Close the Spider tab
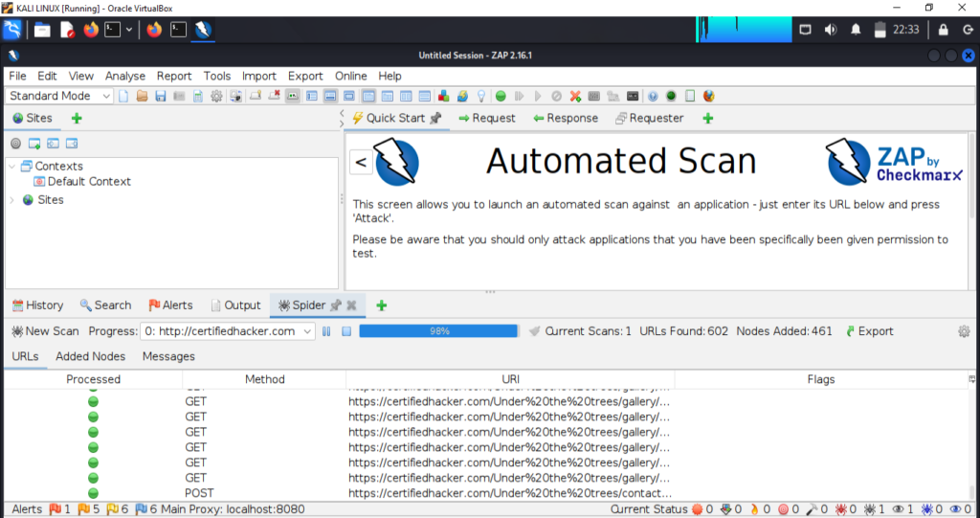 [351, 305]
